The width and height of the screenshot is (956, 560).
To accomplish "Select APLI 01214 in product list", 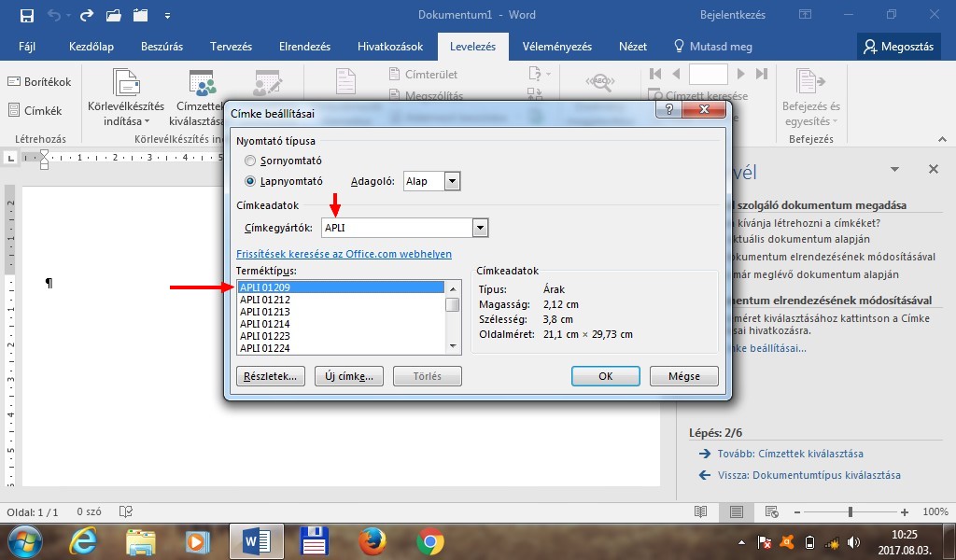I will pos(341,324).
